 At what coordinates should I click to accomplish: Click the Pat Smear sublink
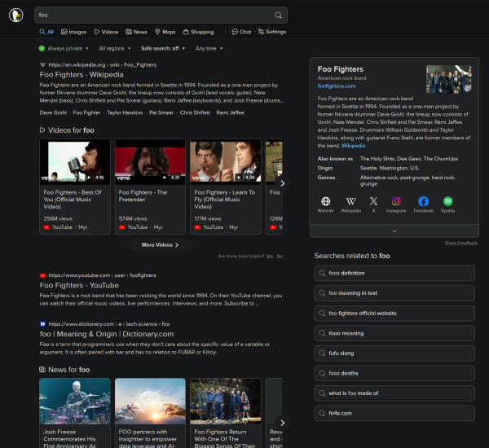[161, 112]
